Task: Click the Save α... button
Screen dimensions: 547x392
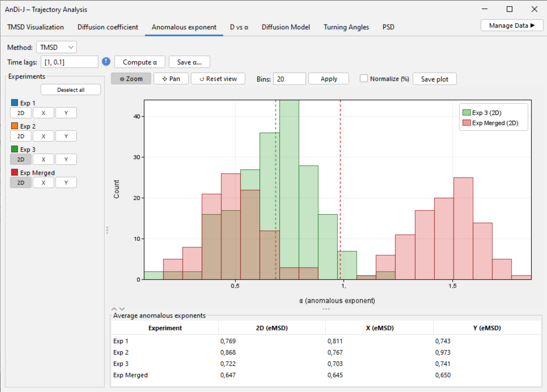Action: [x=189, y=62]
